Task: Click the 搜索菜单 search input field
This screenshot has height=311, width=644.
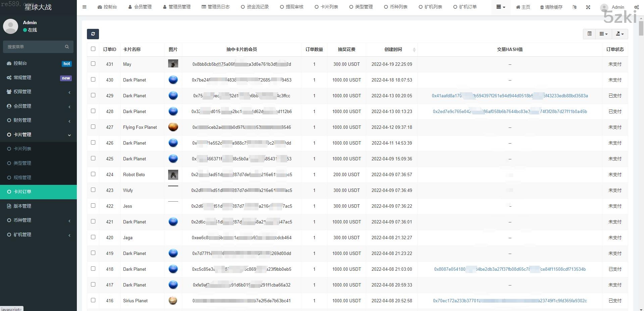Action: click(x=34, y=47)
